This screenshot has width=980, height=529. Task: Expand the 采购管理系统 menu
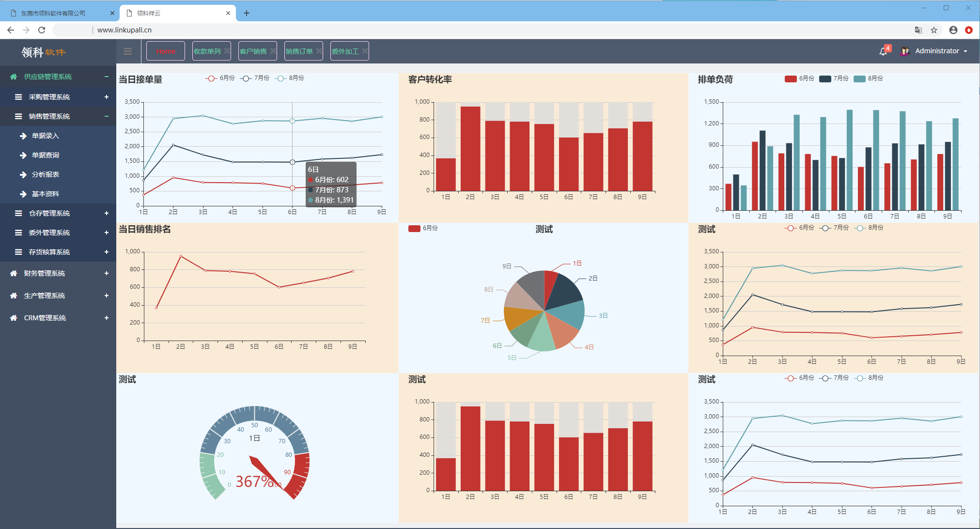[x=106, y=97]
